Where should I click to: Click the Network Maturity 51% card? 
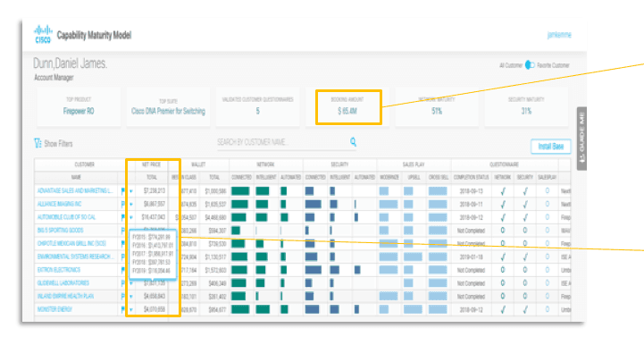(437, 106)
